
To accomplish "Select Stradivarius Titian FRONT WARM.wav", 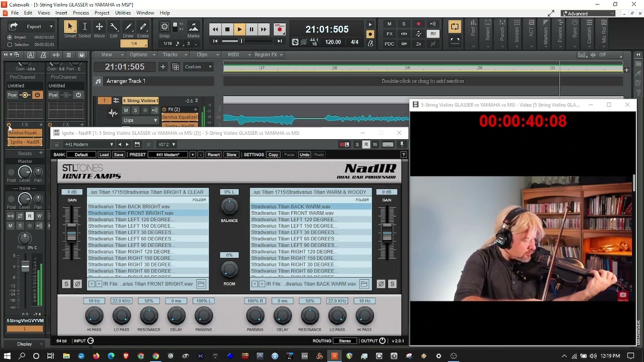I will (311, 213).
